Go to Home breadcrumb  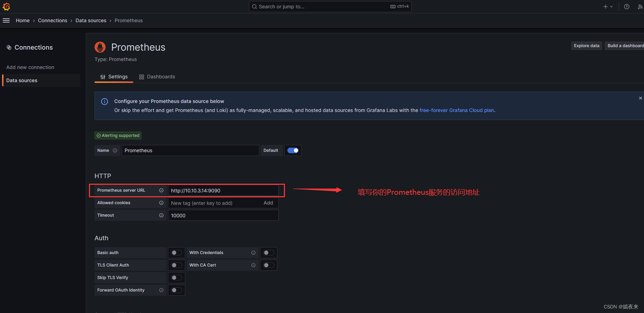[x=23, y=20]
